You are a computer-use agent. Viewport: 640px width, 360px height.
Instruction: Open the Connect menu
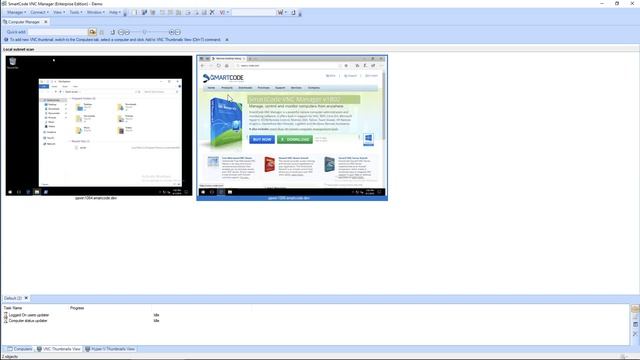click(39, 12)
